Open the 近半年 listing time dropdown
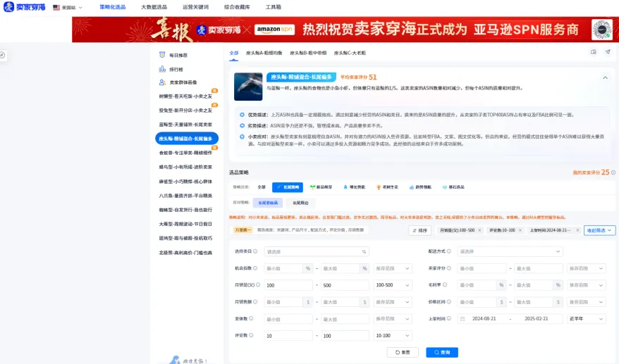The height and width of the screenshot is (364, 619). coord(586,319)
